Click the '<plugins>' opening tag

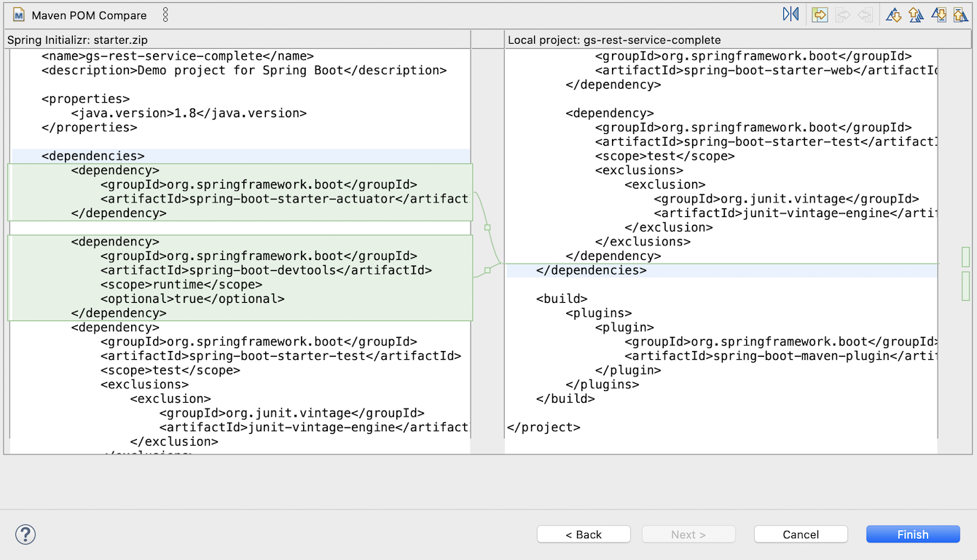599,313
